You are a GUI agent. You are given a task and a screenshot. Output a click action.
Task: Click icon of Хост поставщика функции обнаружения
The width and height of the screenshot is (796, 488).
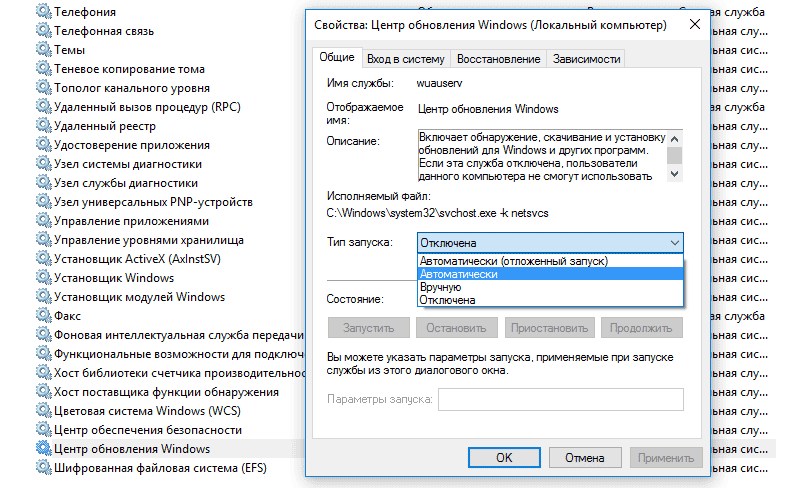click(x=44, y=392)
